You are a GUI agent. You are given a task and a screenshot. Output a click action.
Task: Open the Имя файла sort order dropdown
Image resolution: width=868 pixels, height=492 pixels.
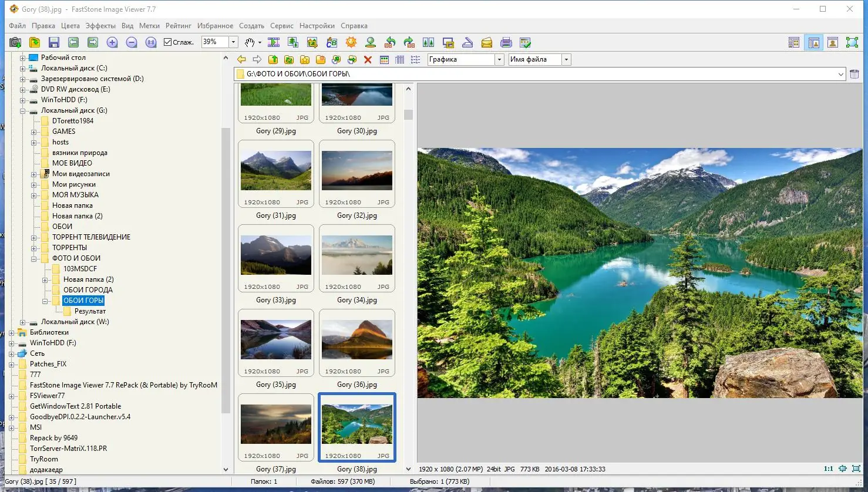(566, 59)
